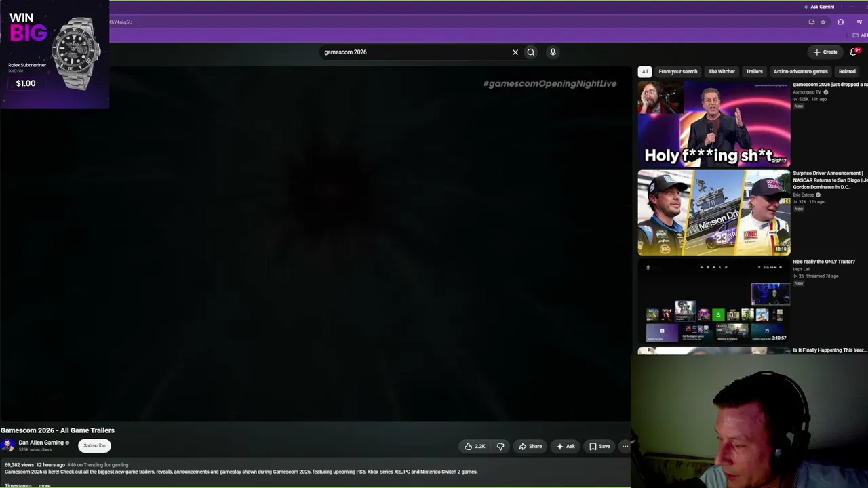Select The Witcher filter chip
This screenshot has height=488, width=868.
722,71
